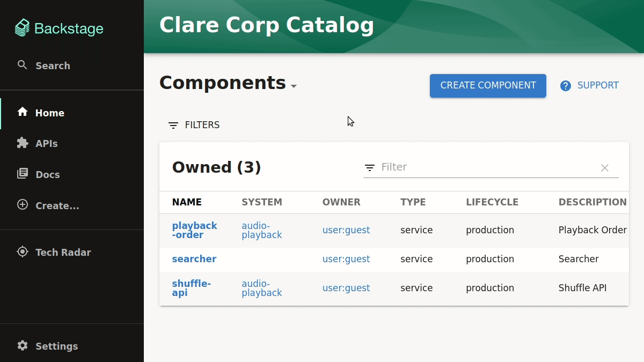Click the Support question mark icon
644x362 pixels.
tap(566, 86)
